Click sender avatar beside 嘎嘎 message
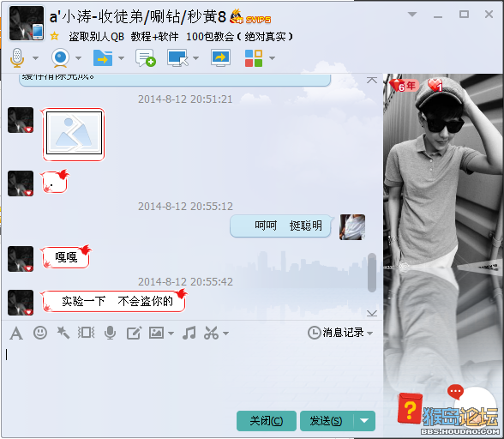This screenshot has height=439, width=504. (21, 259)
